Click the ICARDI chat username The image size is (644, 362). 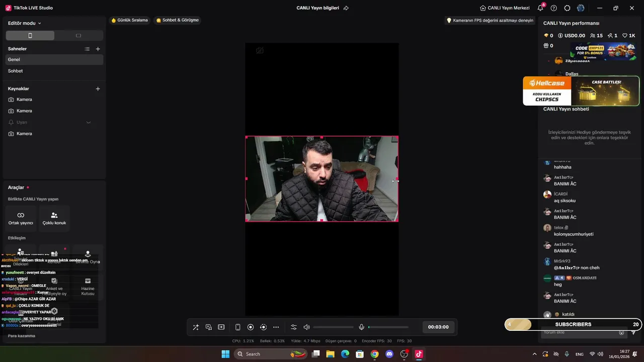(560, 194)
